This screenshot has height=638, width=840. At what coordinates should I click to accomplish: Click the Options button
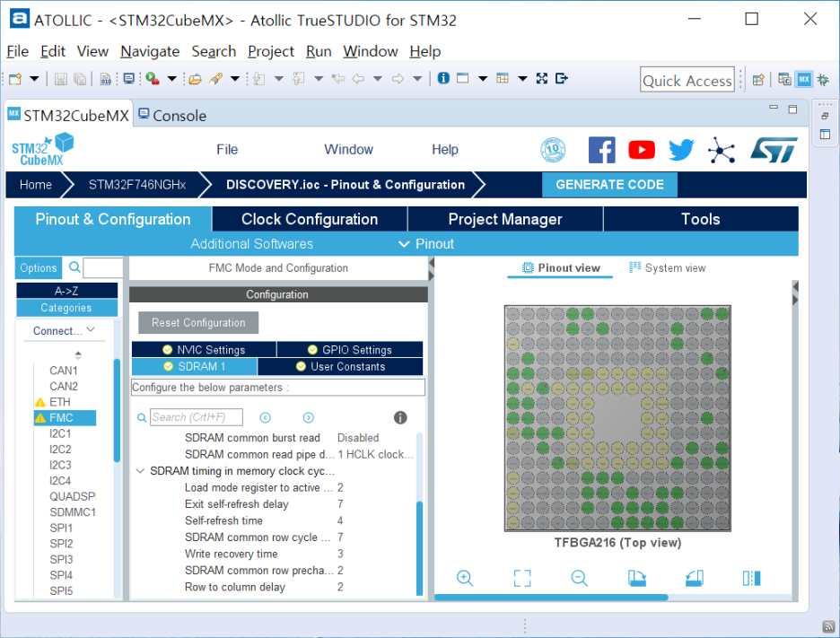coord(39,267)
